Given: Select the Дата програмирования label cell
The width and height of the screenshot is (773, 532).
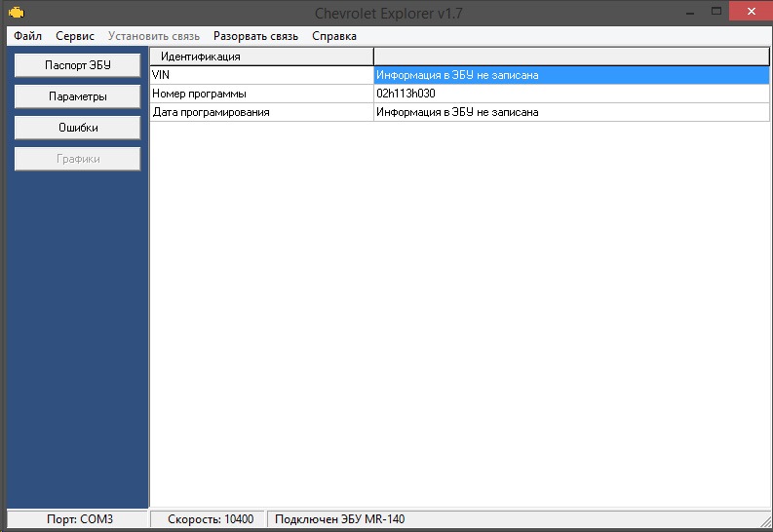Looking at the screenshot, I should (262, 112).
